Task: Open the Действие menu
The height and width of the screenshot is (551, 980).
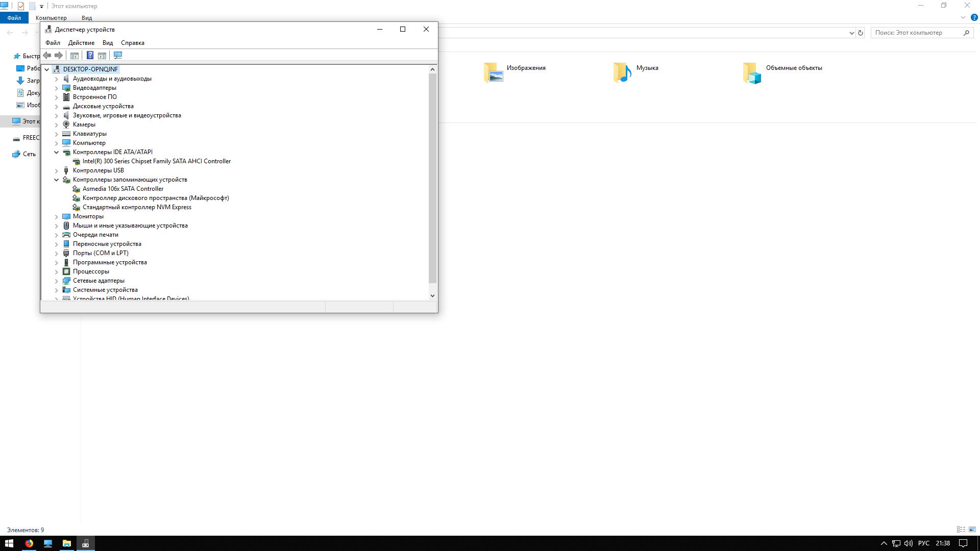Action: coord(81,43)
